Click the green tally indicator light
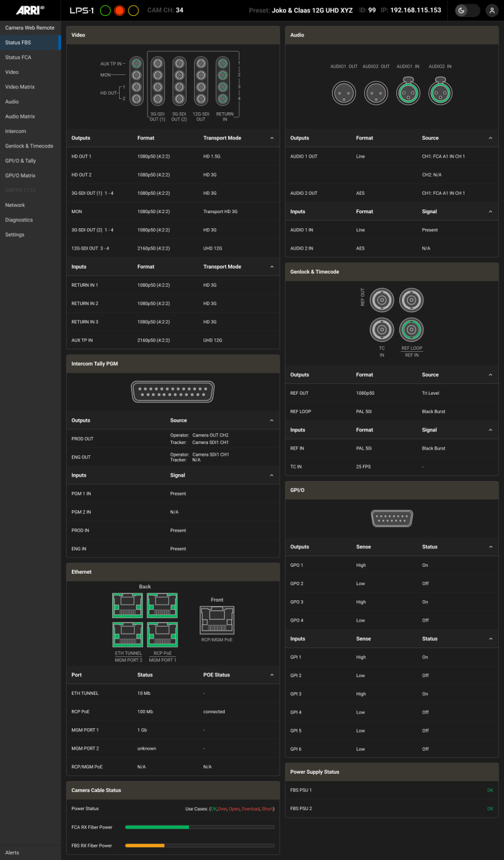Screen dimensions: 504x860 105,11
